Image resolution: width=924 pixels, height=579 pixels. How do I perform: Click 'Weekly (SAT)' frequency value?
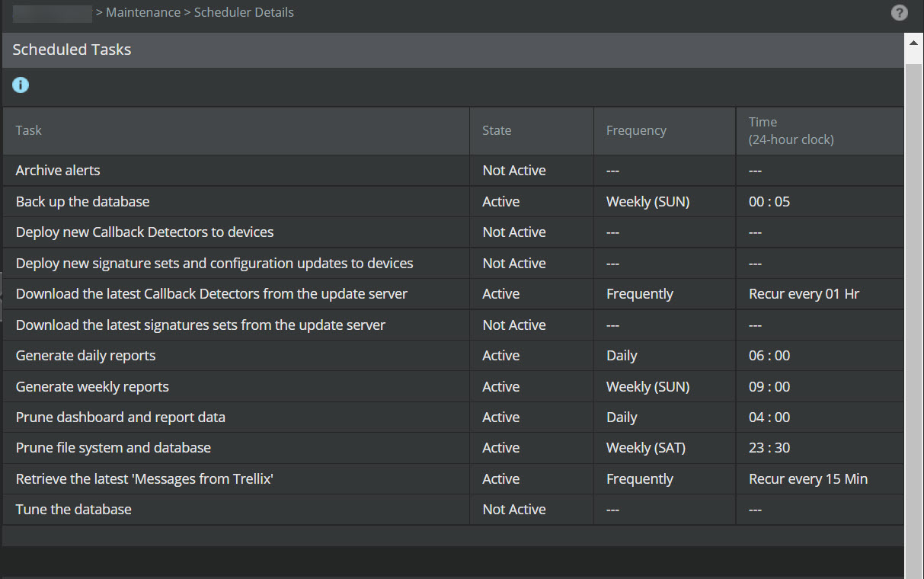(646, 448)
